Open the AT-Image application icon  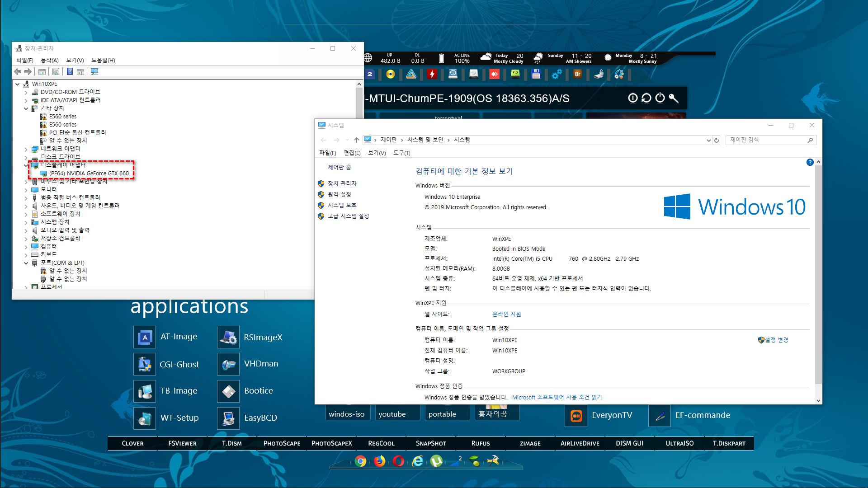point(145,337)
